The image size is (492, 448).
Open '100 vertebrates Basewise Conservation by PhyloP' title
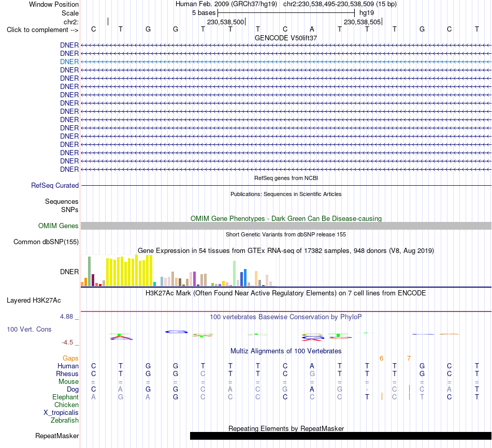[286, 317]
